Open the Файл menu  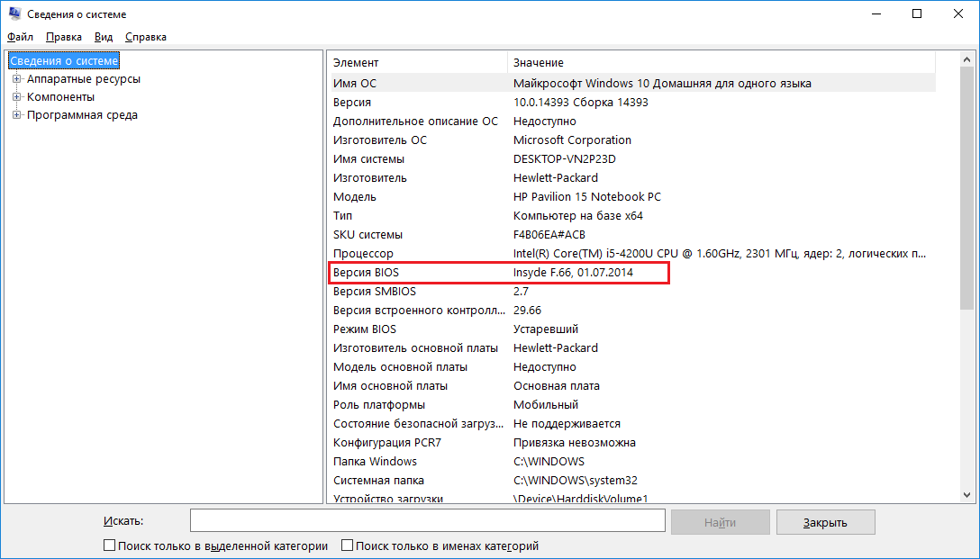(20, 37)
